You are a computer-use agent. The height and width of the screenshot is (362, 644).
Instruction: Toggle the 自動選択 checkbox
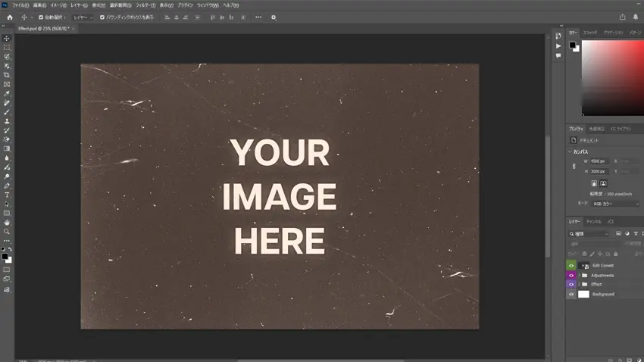coord(41,17)
